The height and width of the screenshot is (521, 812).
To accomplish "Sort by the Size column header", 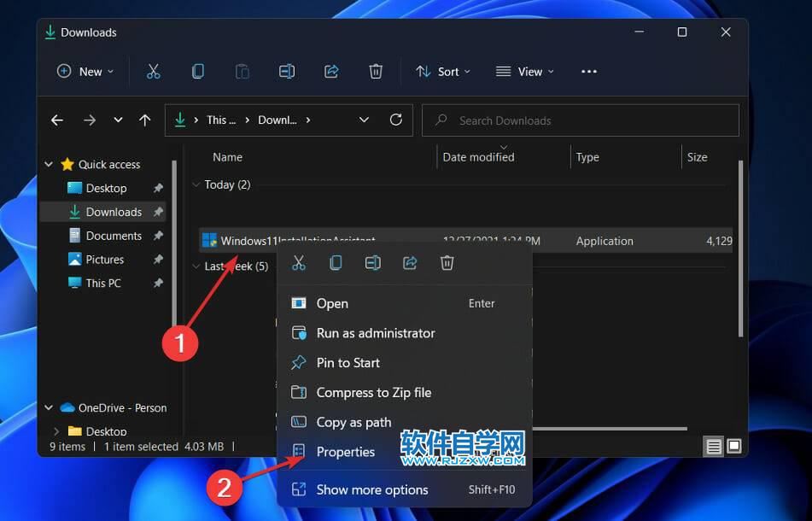I will [x=697, y=157].
